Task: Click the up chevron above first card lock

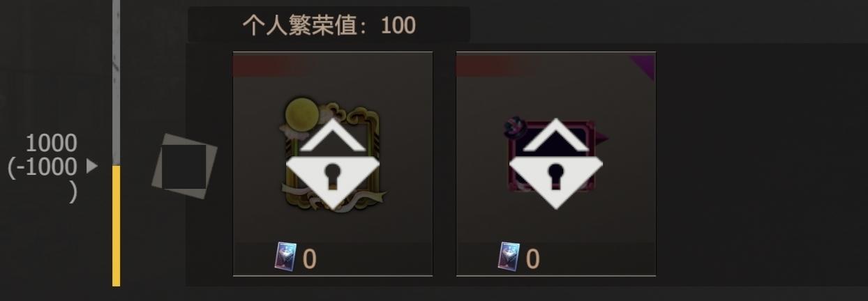Action: (x=332, y=136)
